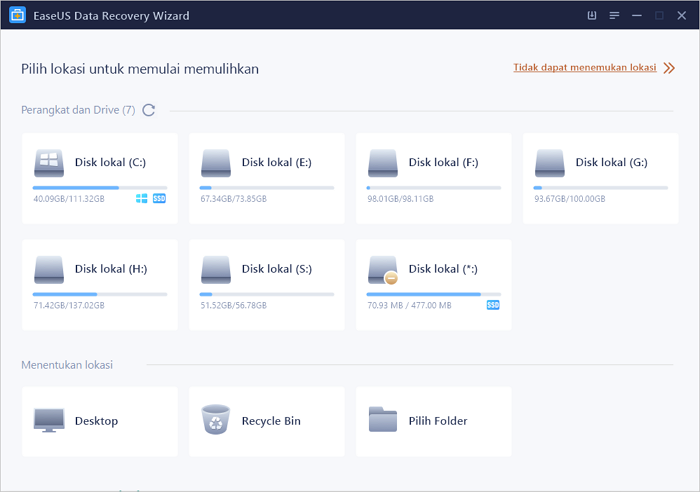Click the Windows logo badge on drive C:
This screenshot has height=492, width=700.
(142, 199)
